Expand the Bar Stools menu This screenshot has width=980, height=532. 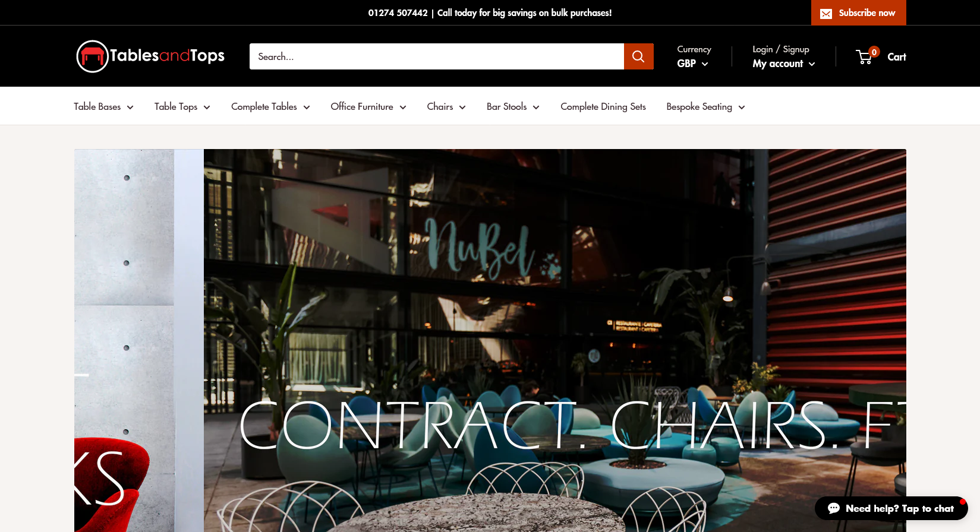(513, 106)
